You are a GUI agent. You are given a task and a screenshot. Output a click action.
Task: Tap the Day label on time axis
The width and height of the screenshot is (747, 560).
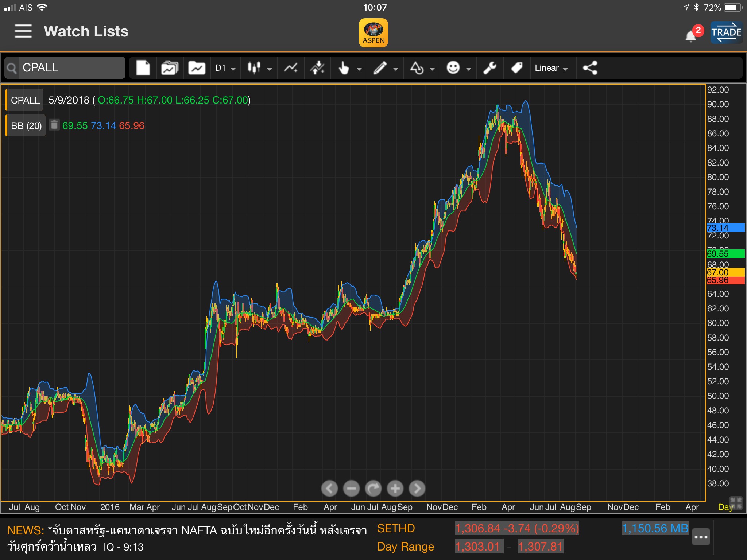(x=725, y=507)
